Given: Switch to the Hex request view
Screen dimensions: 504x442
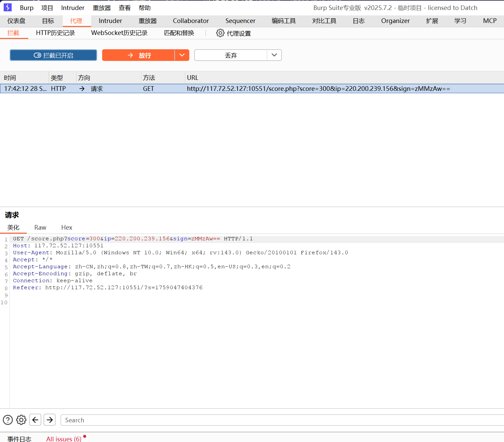Looking at the screenshot, I should pos(67,227).
